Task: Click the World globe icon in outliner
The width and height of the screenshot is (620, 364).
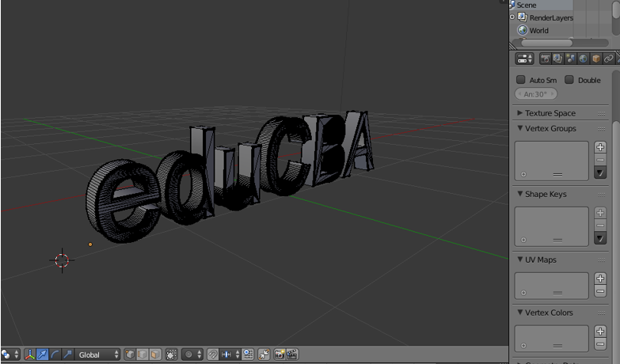Action: pyautogui.click(x=523, y=30)
